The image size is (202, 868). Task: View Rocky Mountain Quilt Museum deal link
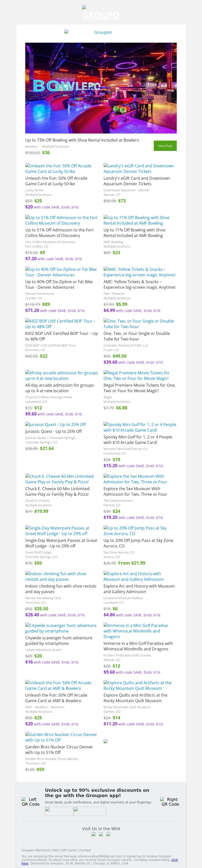click(x=137, y=685)
